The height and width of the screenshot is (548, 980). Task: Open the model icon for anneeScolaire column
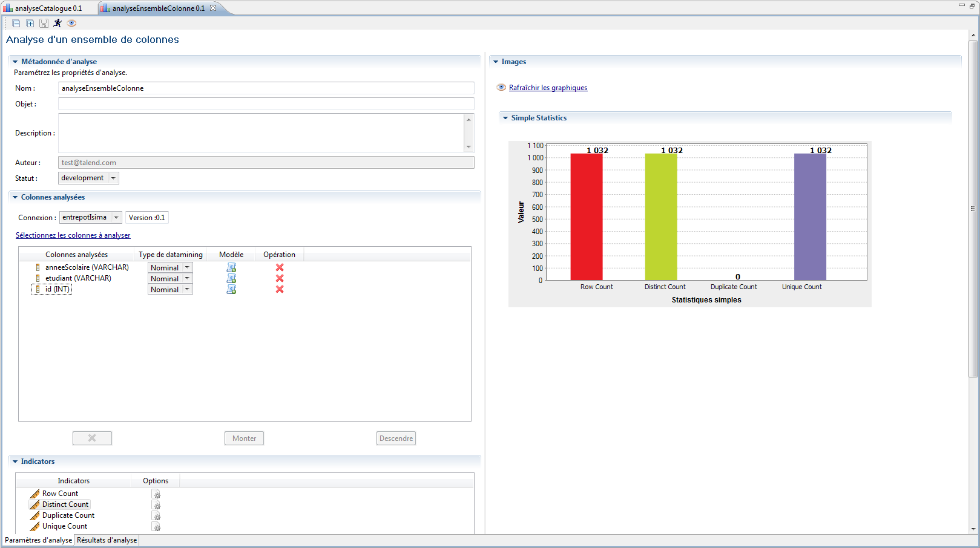[231, 267]
